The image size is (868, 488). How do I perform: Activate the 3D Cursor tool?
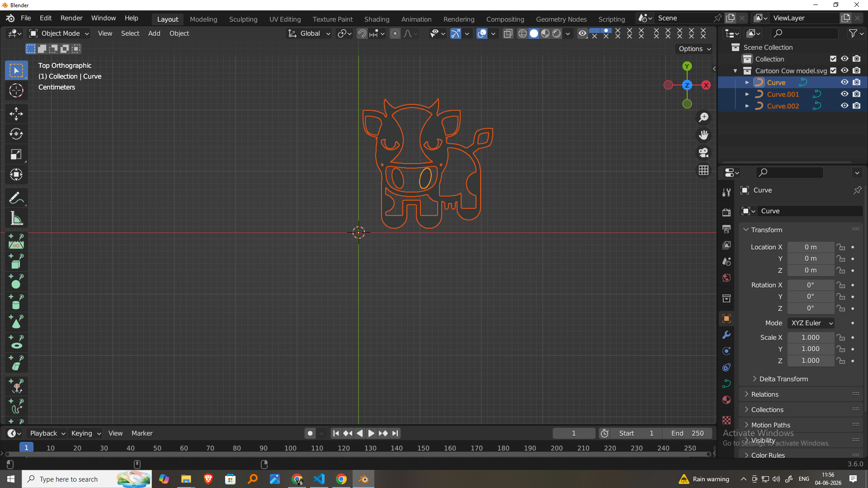[x=16, y=90]
